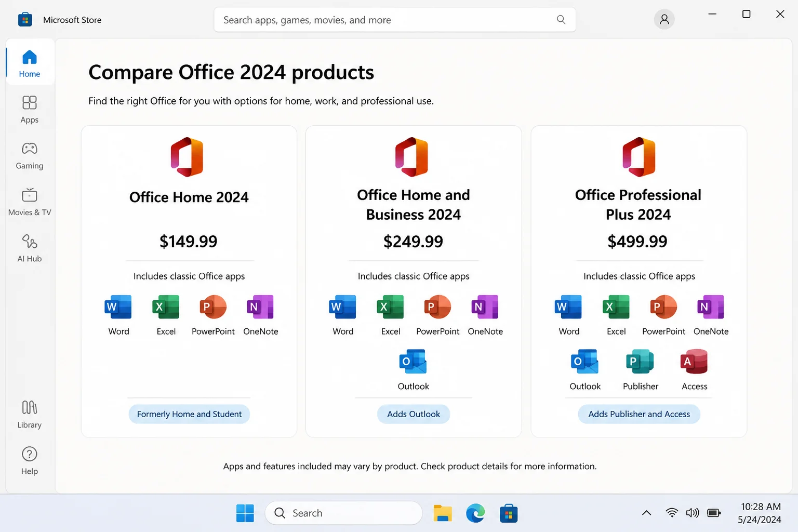Click Office Home and Business 2024 logo
Screen dimensions: 798x532
coord(411,157)
